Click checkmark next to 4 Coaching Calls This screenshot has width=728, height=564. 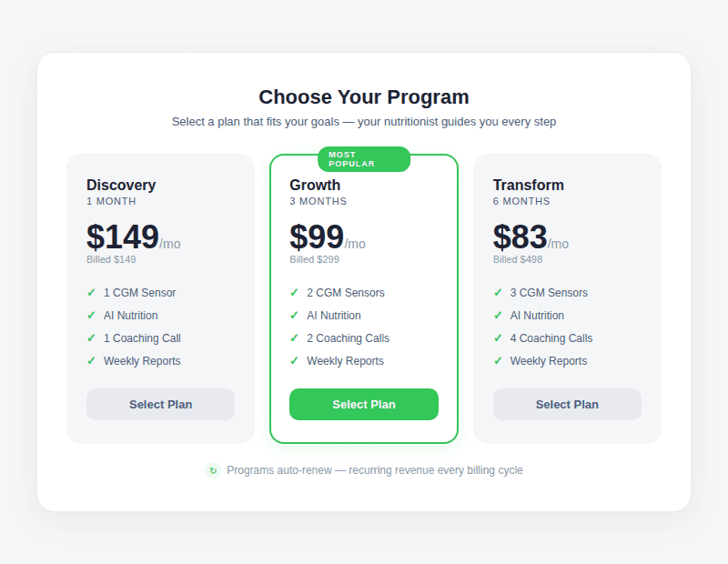point(498,337)
